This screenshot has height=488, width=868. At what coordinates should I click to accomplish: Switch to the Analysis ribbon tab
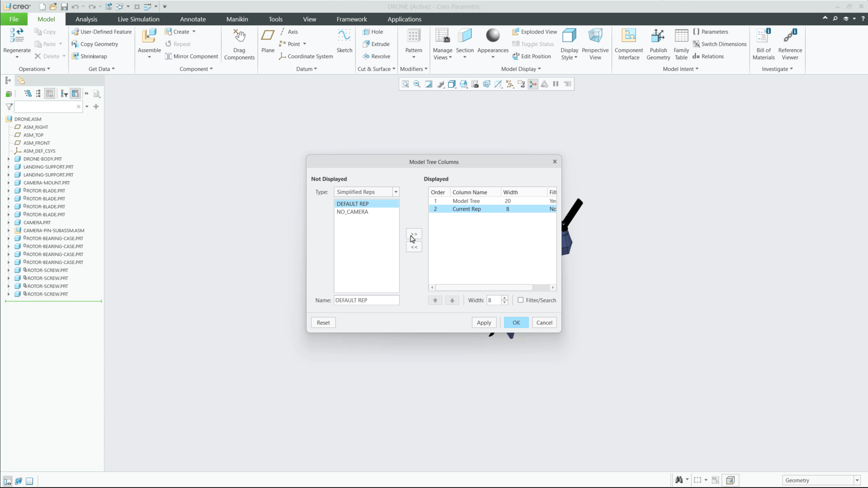tap(86, 19)
